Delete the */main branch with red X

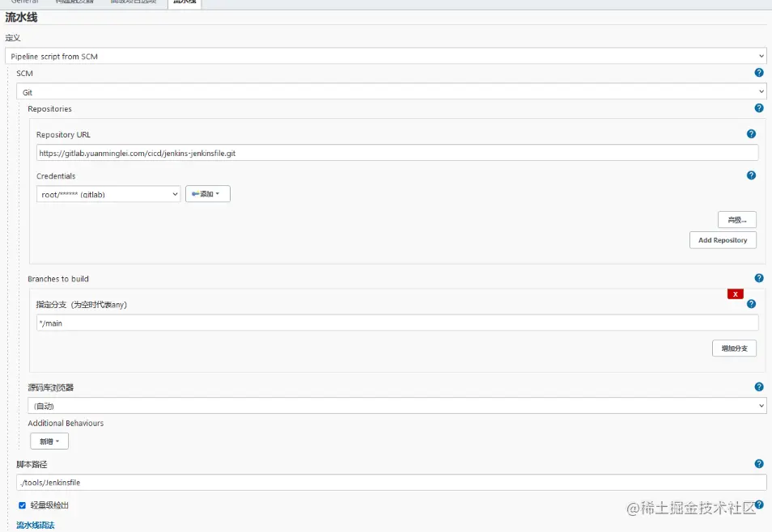tap(735, 293)
